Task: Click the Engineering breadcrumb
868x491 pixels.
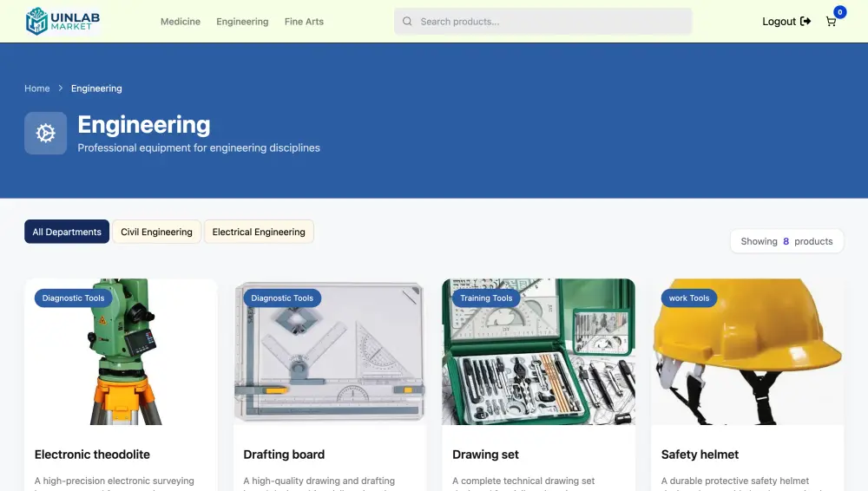Action: [96, 88]
